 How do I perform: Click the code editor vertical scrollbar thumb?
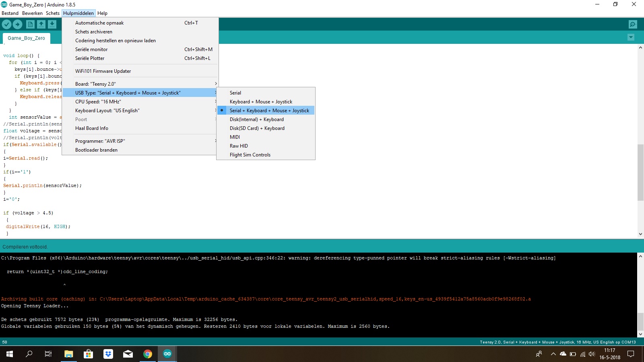640,172
